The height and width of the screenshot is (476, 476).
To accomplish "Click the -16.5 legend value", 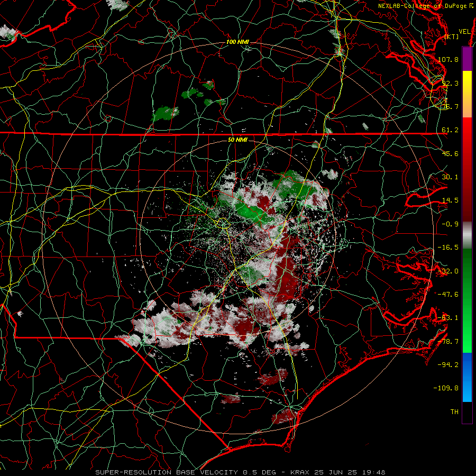I will (x=448, y=248).
